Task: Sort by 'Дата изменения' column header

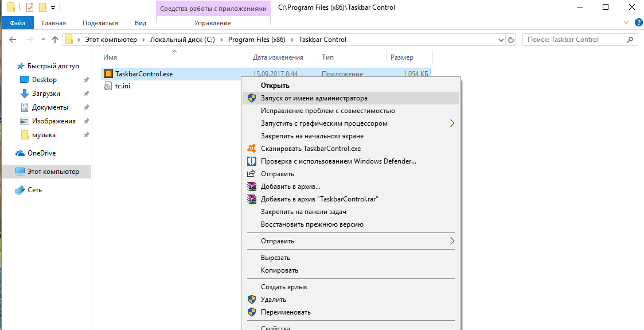Action: point(284,57)
